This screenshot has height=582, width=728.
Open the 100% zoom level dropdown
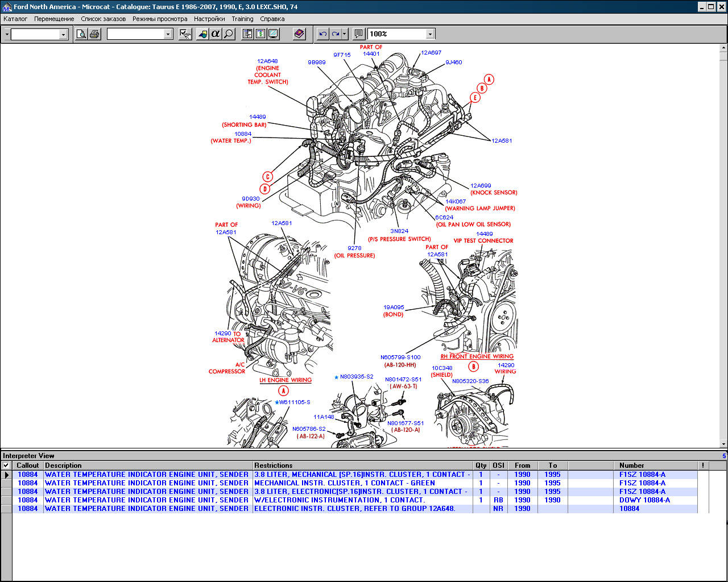(x=430, y=34)
